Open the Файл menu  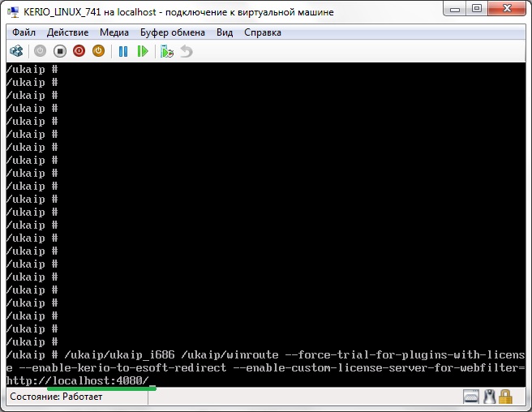[x=24, y=32]
